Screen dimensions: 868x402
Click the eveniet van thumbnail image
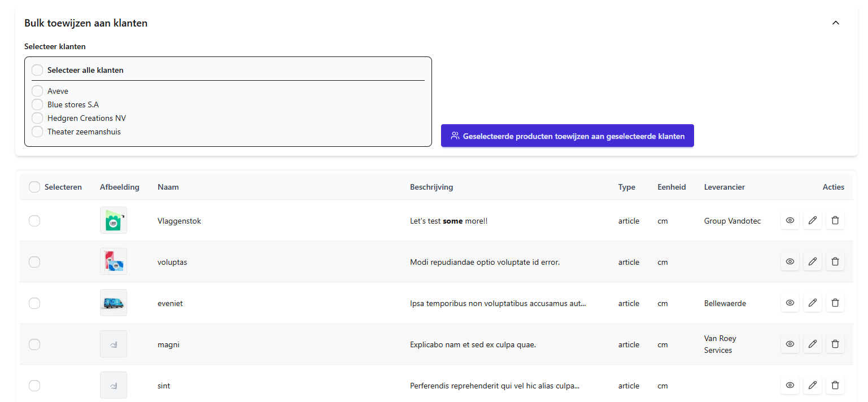coord(114,303)
